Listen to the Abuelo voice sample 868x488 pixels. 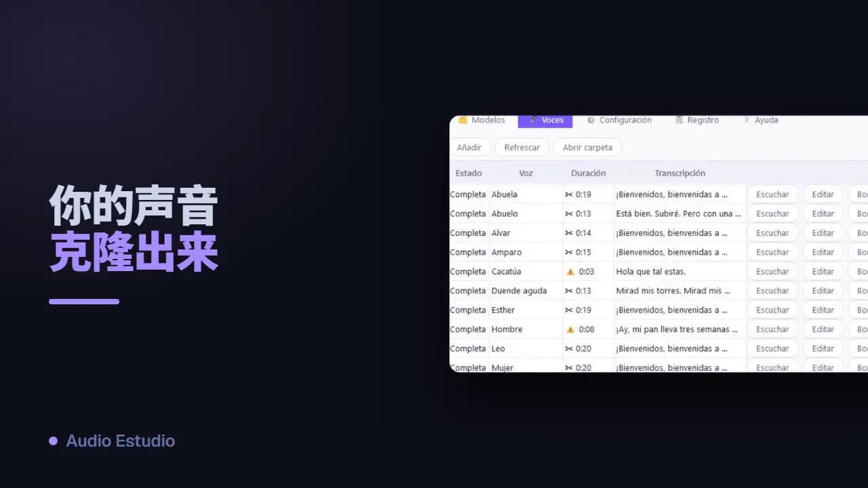(772, 213)
